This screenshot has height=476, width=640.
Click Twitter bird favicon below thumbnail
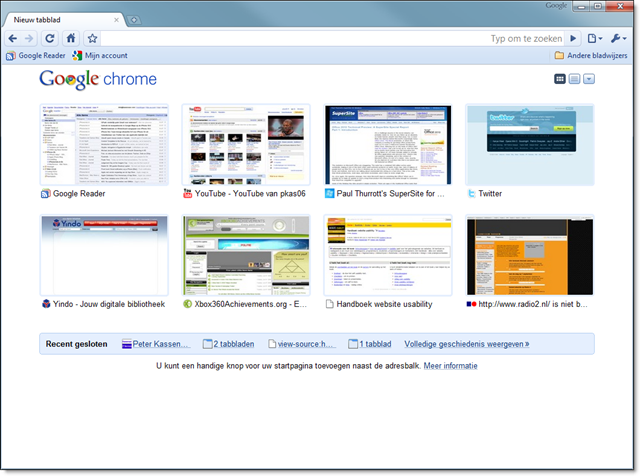[471, 194]
